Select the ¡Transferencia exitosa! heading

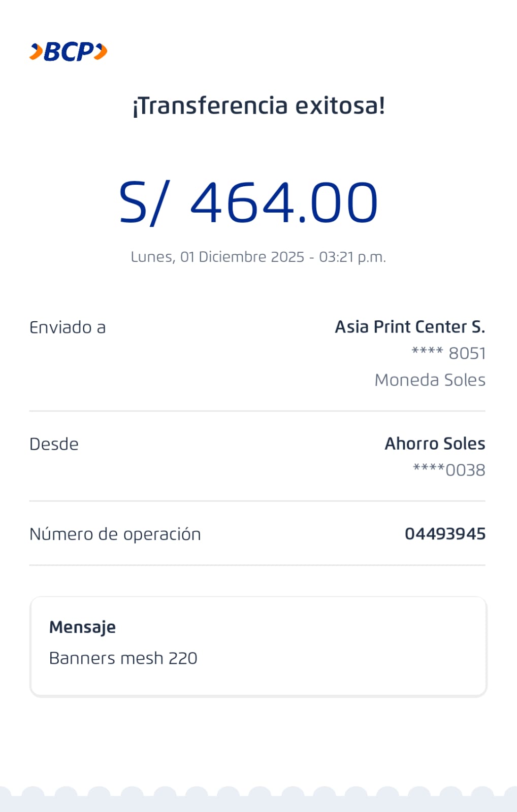pos(258,106)
